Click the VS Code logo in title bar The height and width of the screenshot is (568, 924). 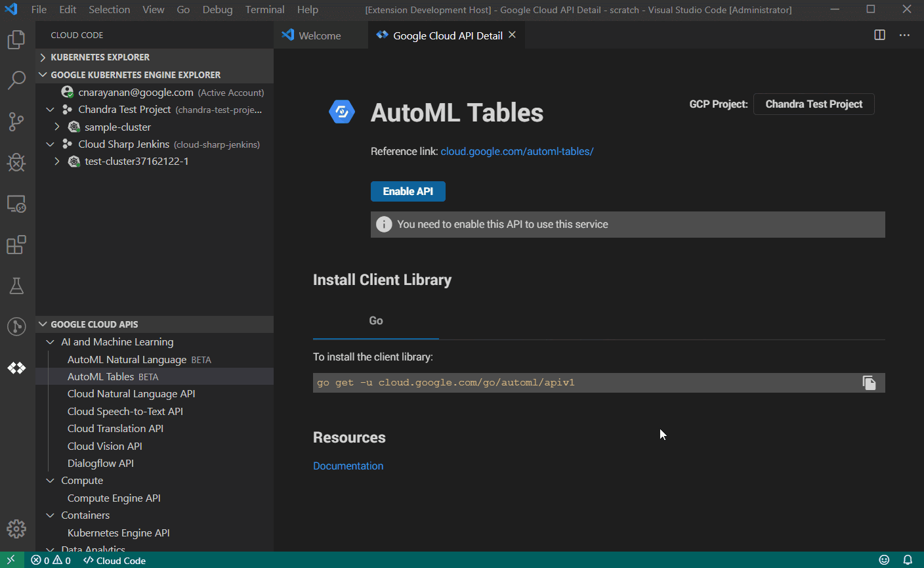(11, 9)
